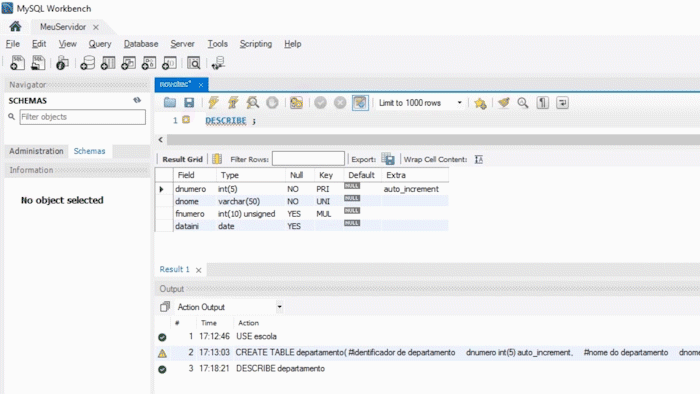The image size is (700, 394).
Task: Click the Result Grid button
Action: tap(182, 159)
